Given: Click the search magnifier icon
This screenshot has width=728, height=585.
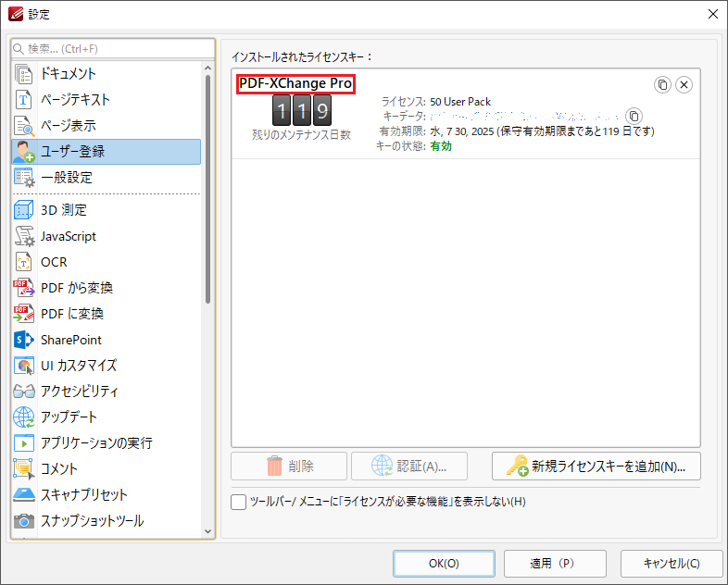Looking at the screenshot, I should coord(19,49).
